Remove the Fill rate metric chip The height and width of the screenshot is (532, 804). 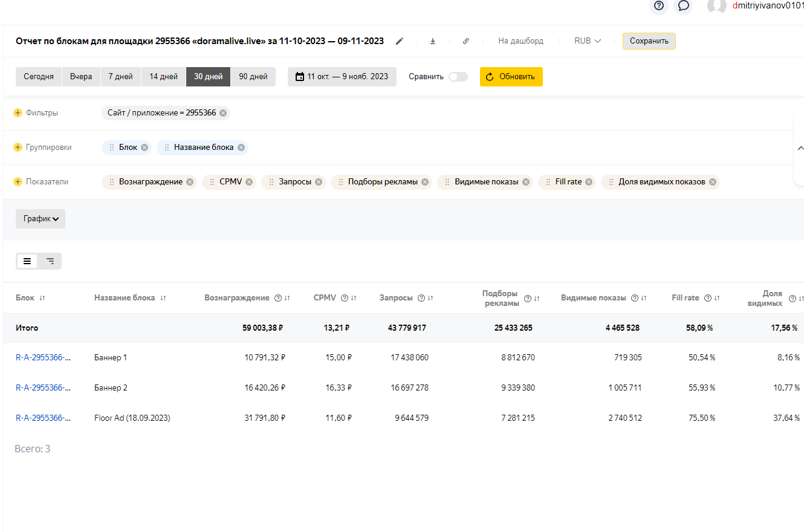(x=589, y=182)
